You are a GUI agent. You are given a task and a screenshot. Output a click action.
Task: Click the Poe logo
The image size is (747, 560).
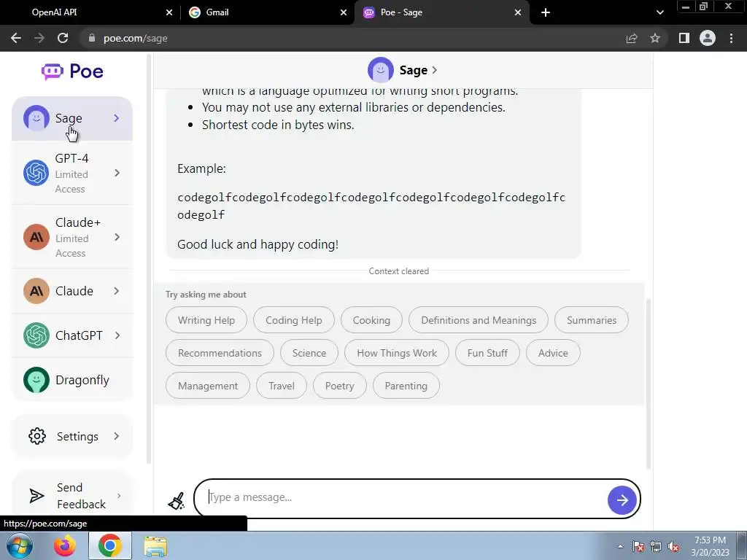(72, 71)
